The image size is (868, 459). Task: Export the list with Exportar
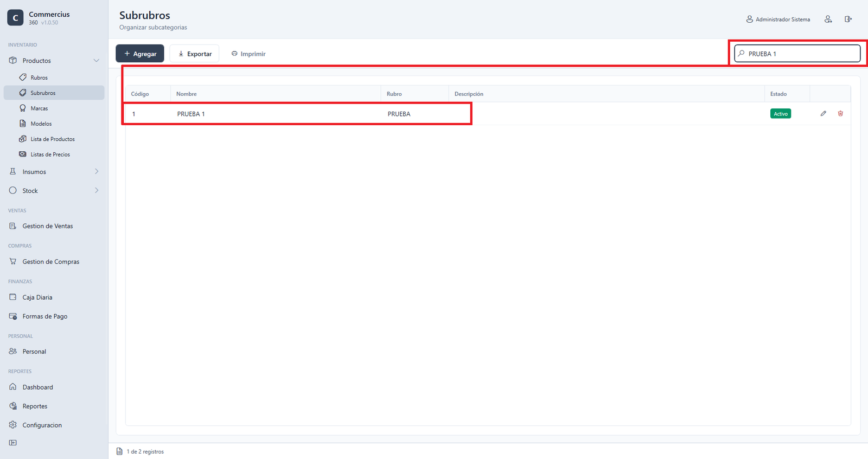(x=195, y=54)
